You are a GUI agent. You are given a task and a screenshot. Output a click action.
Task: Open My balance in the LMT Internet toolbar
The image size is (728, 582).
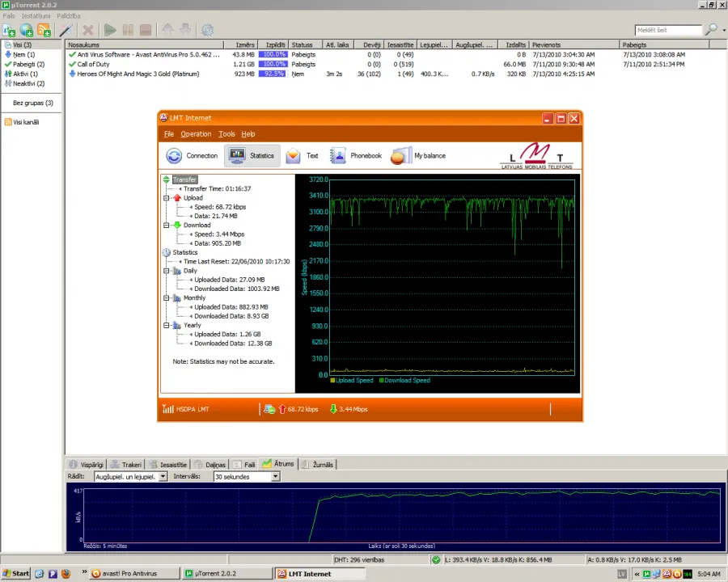click(418, 156)
